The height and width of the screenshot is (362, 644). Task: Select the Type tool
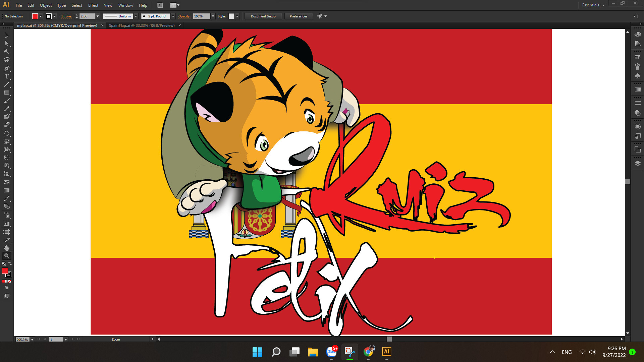[x=6, y=76]
